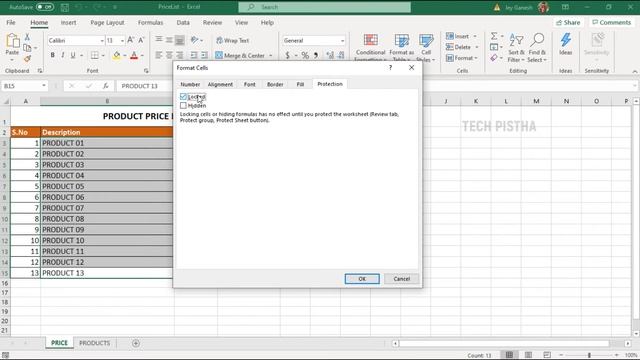Click the Format Cells help question mark
The image size is (640, 360).
(390, 68)
